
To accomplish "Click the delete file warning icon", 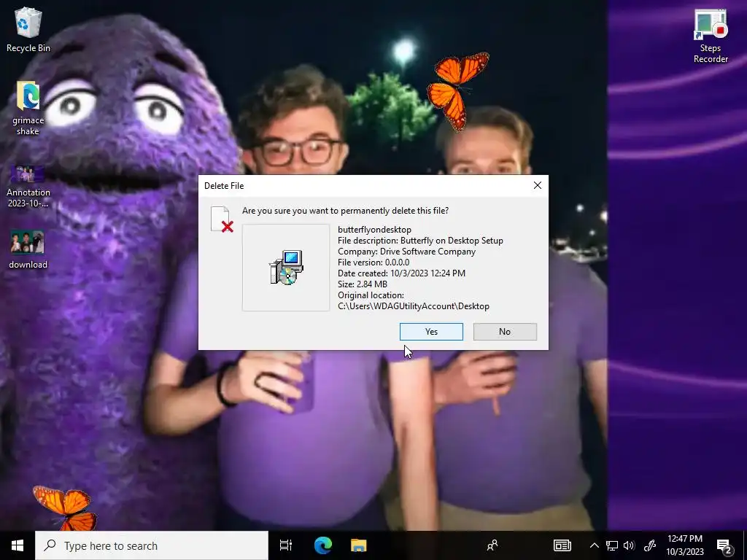I will click(x=222, y=219).
